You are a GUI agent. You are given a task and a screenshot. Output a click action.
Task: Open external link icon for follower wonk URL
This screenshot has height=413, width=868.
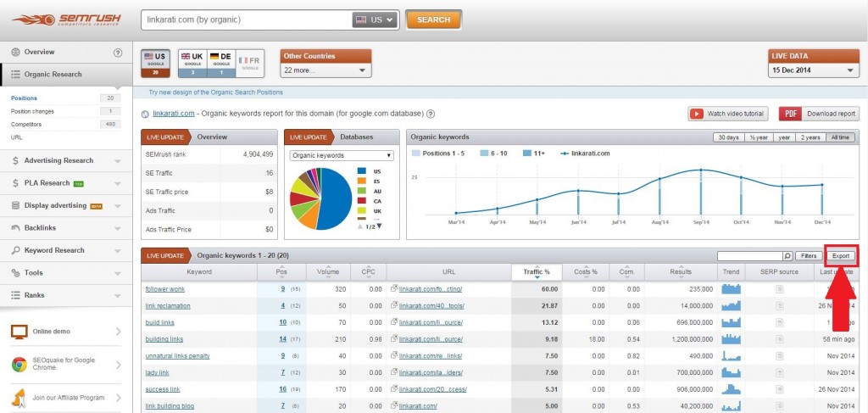[394, 289]
